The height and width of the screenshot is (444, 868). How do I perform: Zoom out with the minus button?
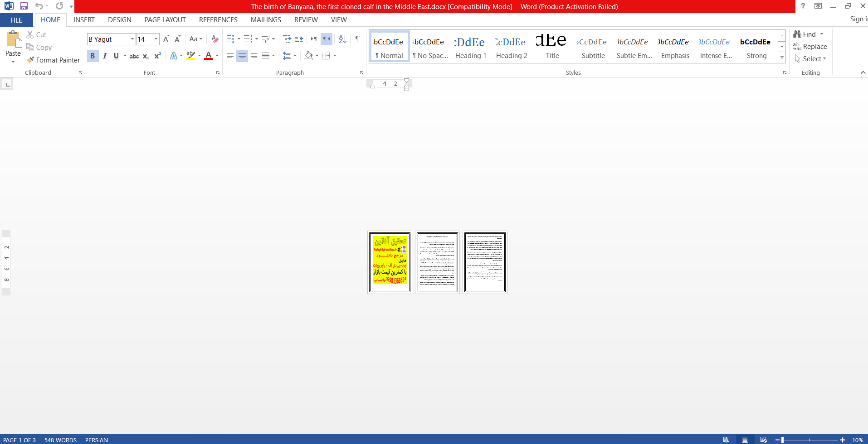777,440
